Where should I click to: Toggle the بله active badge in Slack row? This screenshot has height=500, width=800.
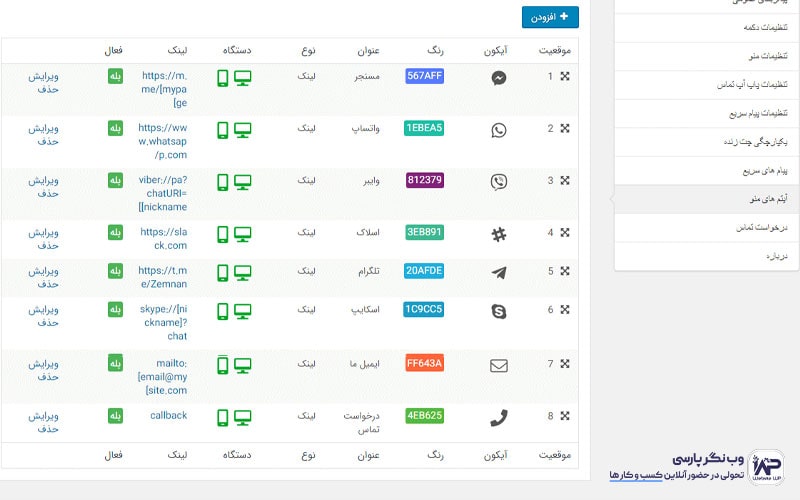(115, 232)
